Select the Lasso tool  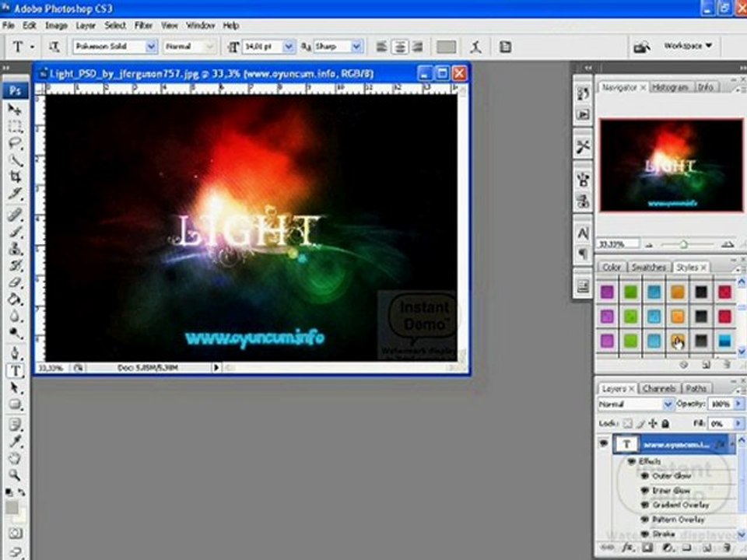(16, 143)
